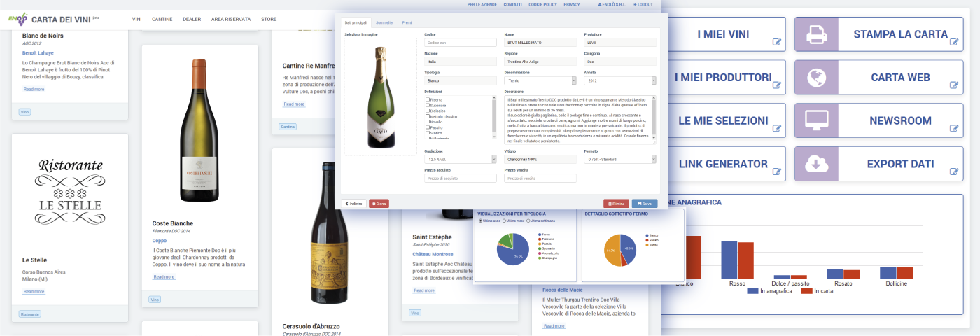Check the Metodo classico checkbox
The width and height of the screenshot is (980, 336).
tap(428, 116)
